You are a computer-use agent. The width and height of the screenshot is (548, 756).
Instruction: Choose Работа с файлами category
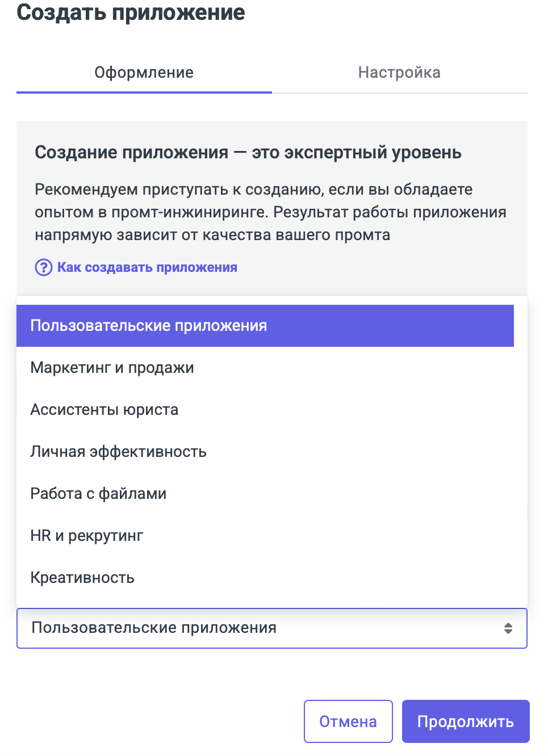[x=98, y=494]
